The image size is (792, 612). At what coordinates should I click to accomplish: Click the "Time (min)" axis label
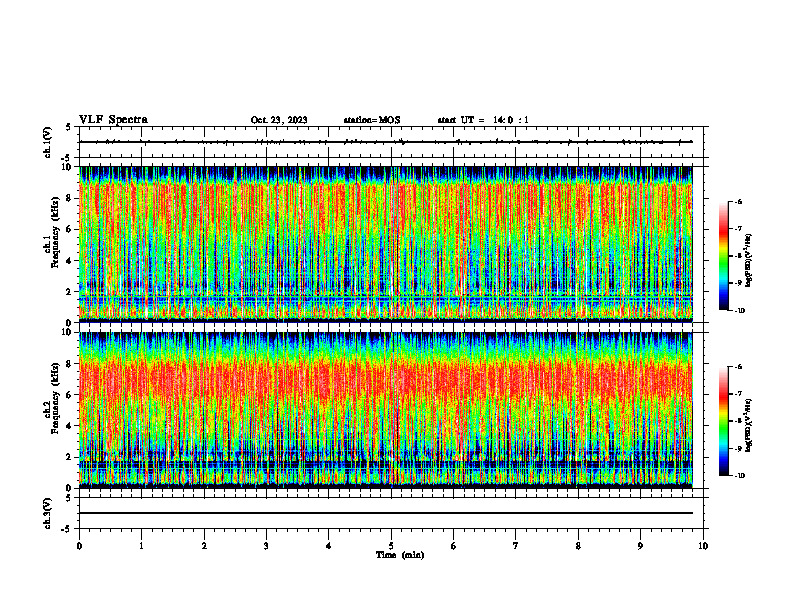coord(400,555)
